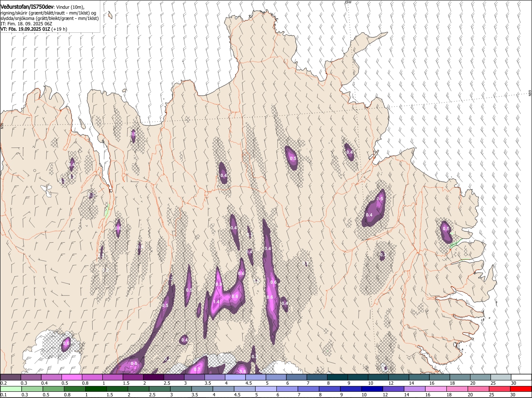Select the upper legend swatch starting at 2.5

pos(174,377)
